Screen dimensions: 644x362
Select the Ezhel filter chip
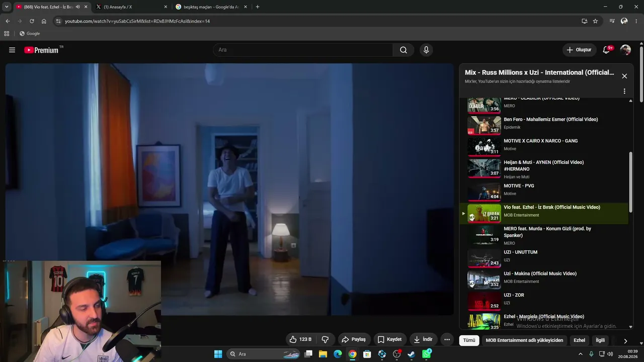tap(579, 340)
